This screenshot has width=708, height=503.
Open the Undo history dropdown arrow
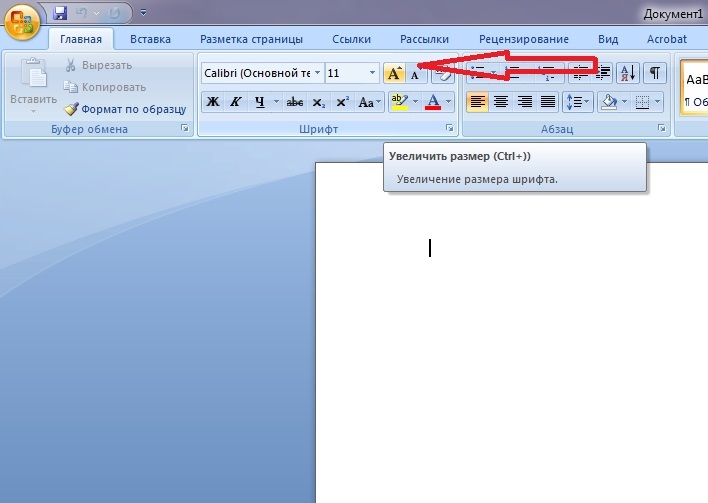tap(96, 13)
